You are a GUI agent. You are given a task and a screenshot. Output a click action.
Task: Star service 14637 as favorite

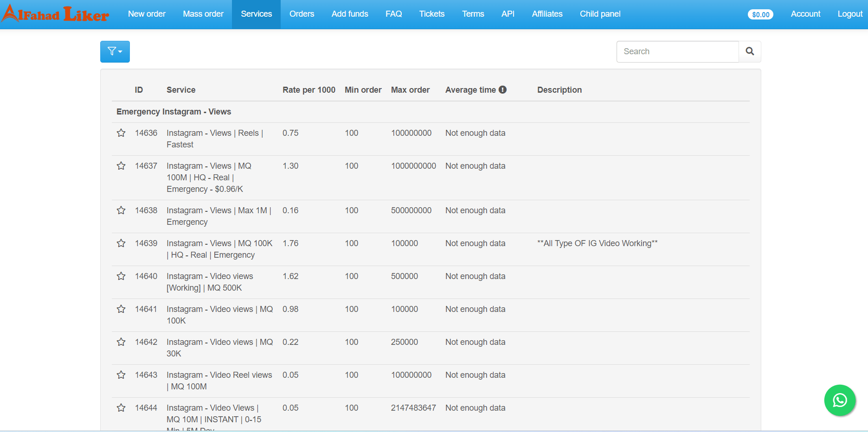pyautogui.click(x=121, y=166)
